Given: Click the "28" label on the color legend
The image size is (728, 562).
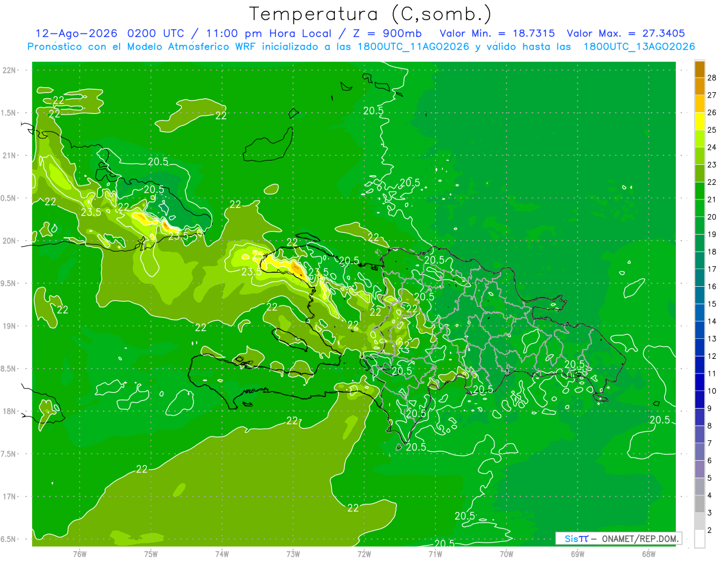Looking at the screenshot, I should click(x=712, y=78).
